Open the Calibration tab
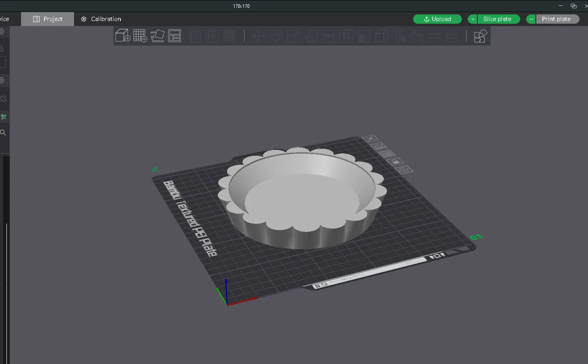The height and width of the screenshot is (364, 588). click(x=101, y=19)
